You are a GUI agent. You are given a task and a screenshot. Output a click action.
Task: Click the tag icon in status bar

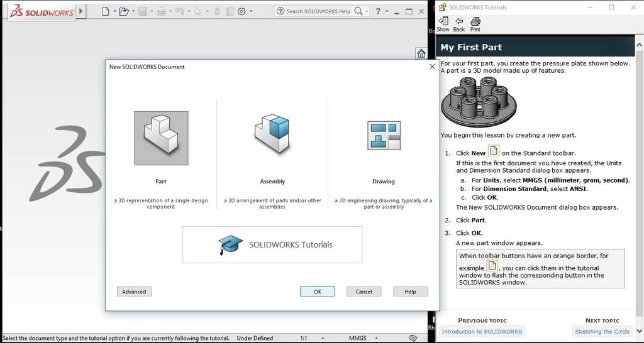pos(414,339)
